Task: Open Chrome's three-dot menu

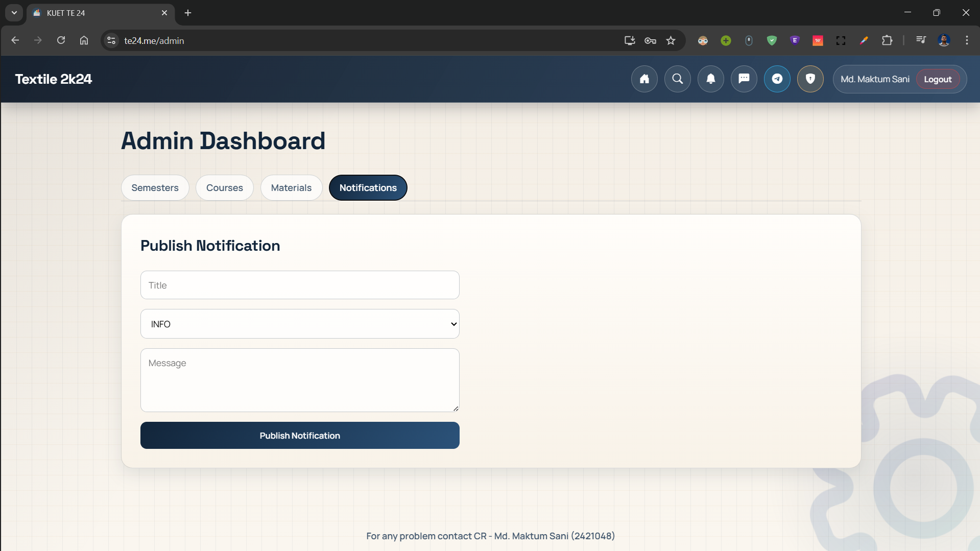Action: click(967, 40)
